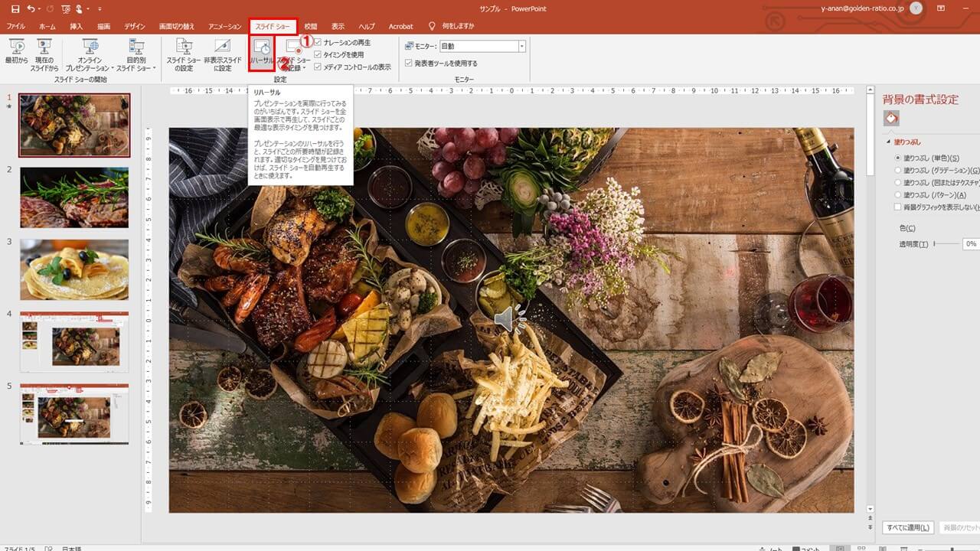Uncheck the 発表者ツールを使用する checkbox
Image resolution: width=980 pixels, height=551 pixels.
coord(409,64)
